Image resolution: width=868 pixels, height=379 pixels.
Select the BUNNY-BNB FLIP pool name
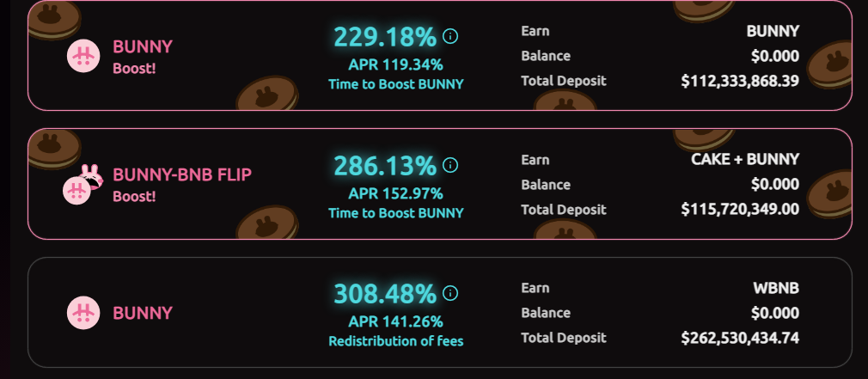click(182, 174)
